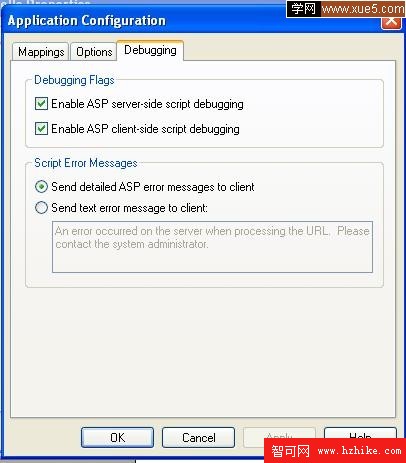Uncheck the ASP server-side script debugging checkbox
406x463 pixels.
coord(41,104)
